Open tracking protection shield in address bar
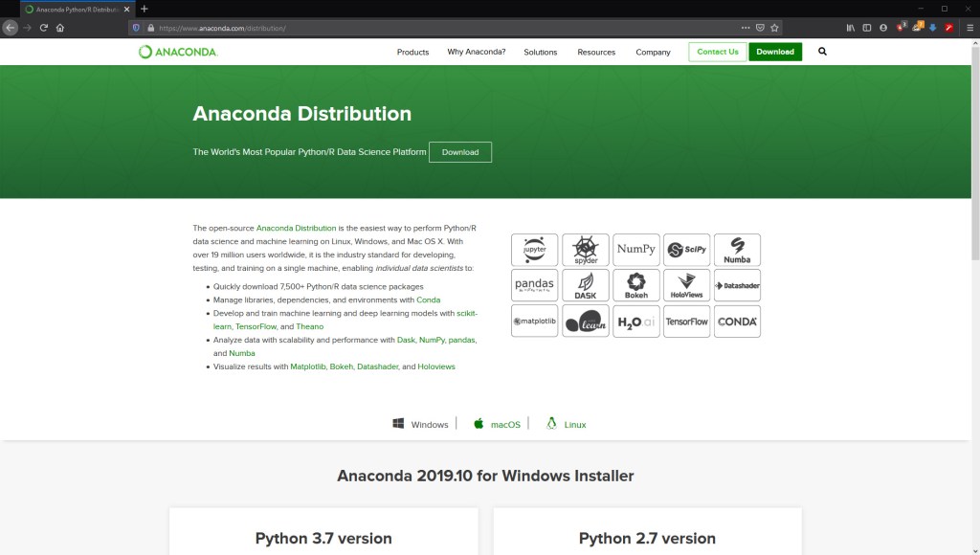This screenshot has height=555, width=980. tap(136, 28)
